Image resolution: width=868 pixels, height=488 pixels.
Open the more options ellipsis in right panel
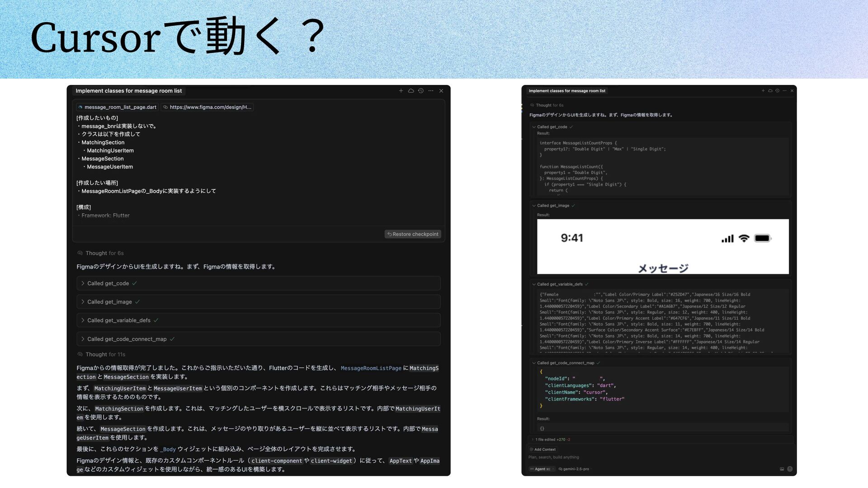pos(785,91)
